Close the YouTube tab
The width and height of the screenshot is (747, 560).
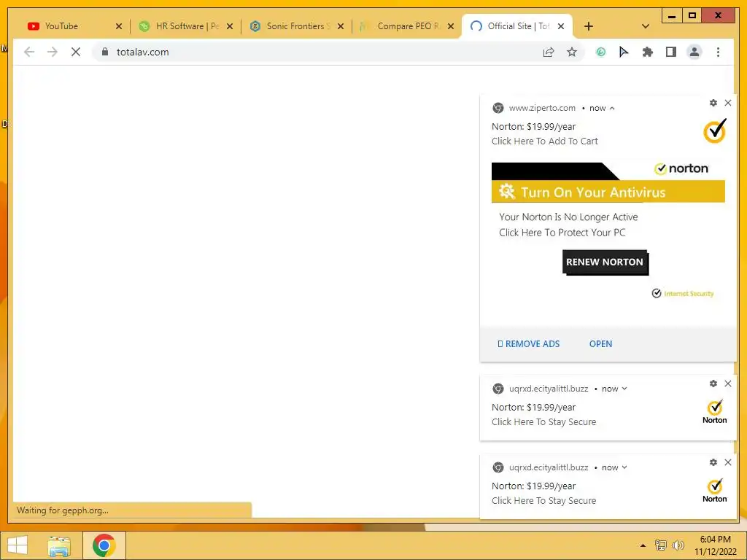point(119,26)
